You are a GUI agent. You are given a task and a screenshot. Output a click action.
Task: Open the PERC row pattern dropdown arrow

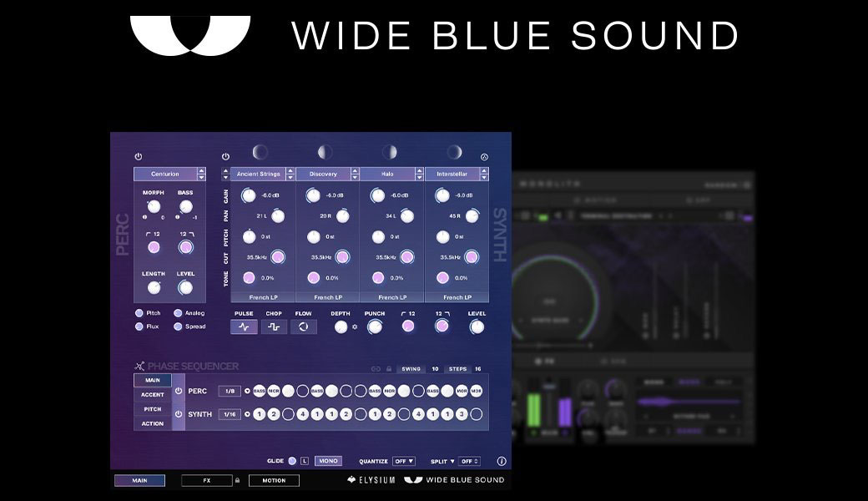[247, 391]
